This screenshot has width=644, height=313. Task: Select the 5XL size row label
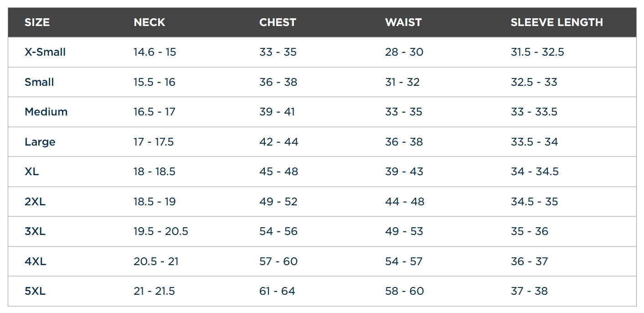click(35, 291)
